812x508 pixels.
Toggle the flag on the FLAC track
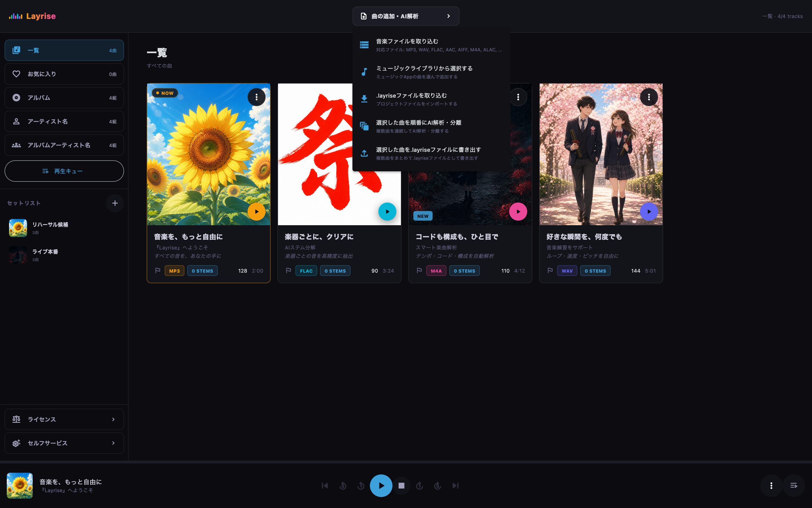tap(288, 270)
